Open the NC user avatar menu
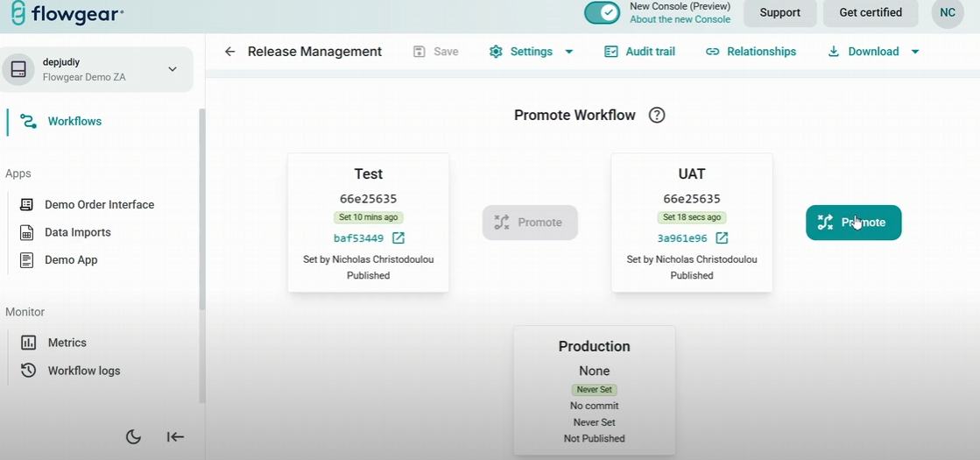The height and width of the screenshot is (460, 980). [x=948, y=13]
